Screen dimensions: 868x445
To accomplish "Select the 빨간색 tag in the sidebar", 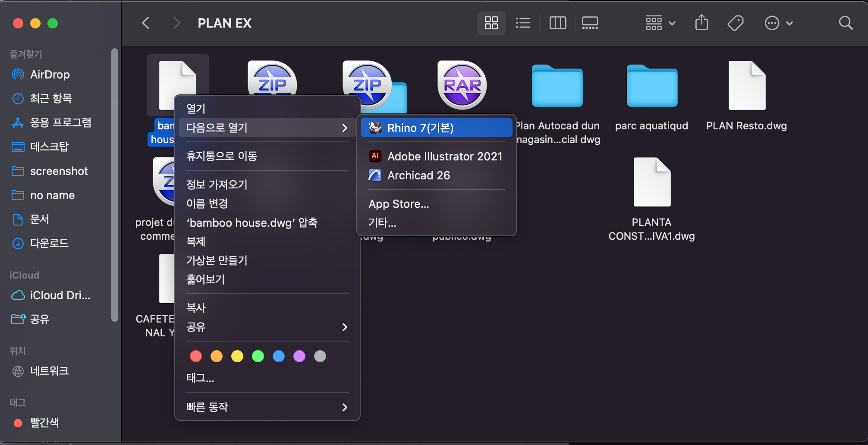I will tap(44, 423).
